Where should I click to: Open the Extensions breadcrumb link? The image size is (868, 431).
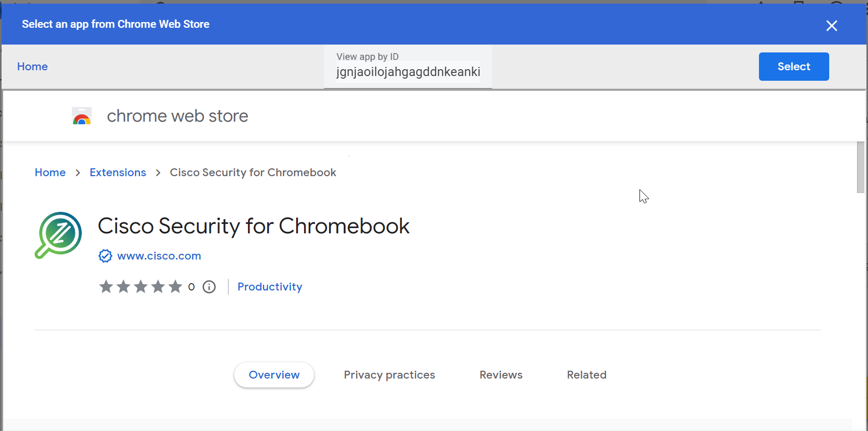[118, 173]
